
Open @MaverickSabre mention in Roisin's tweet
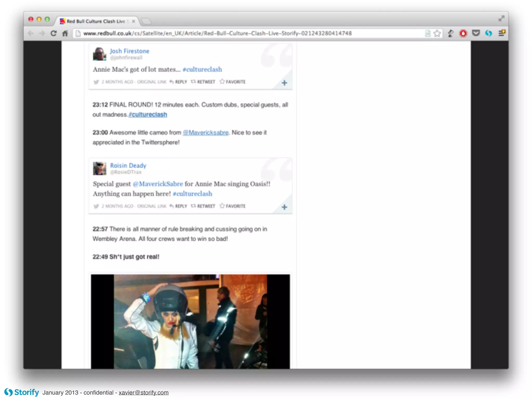158,184
